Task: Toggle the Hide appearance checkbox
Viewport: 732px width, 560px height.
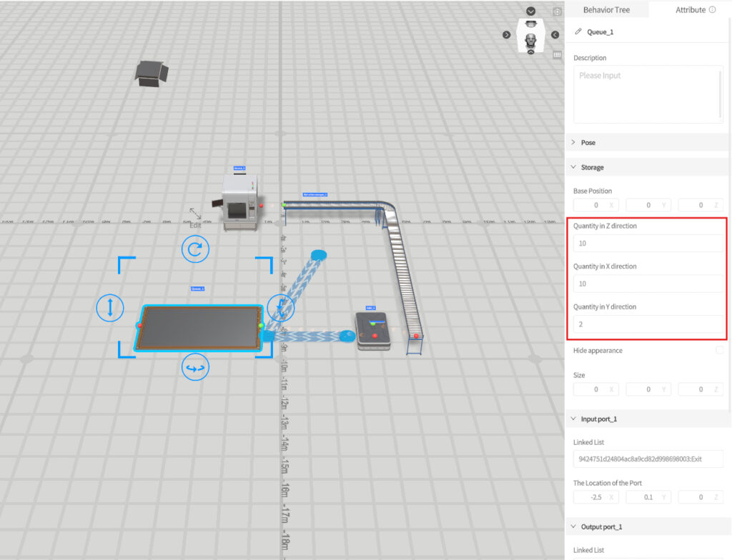Action: [719, 350]
